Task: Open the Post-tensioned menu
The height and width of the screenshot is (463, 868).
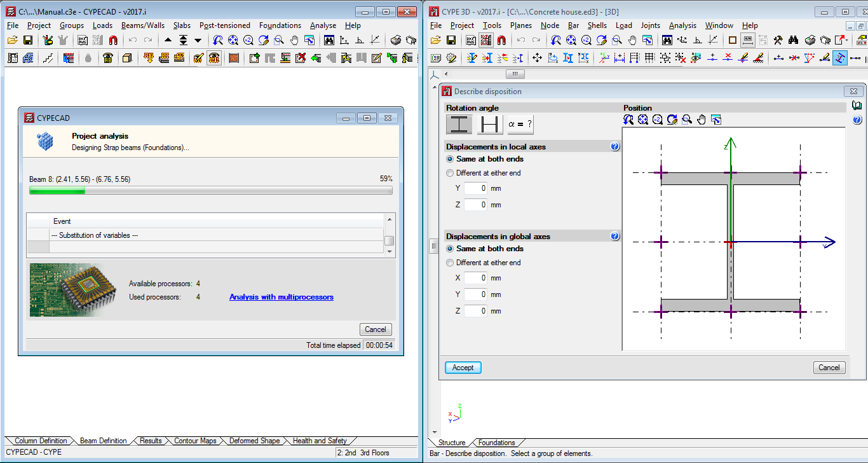Action: [224, 25]
